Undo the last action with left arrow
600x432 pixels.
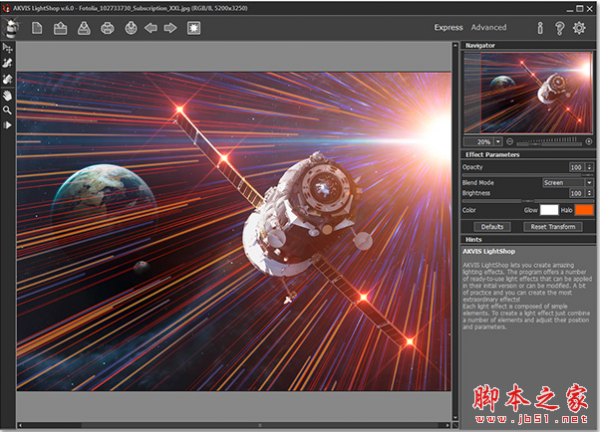[150, 28]
